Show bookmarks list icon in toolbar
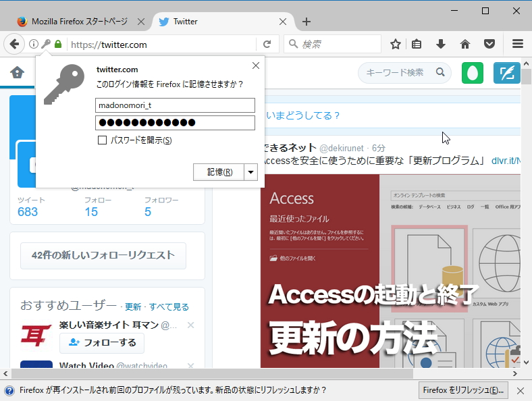The width and height of the screenshot is (532, 401). pyautogui.click(x=417, y=44)
